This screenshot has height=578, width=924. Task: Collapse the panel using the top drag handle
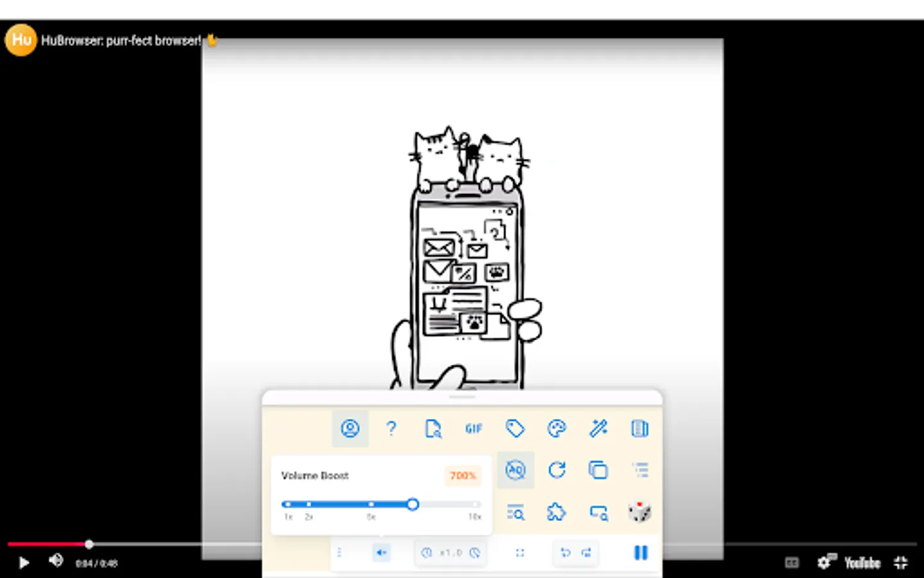coord(462,397)
